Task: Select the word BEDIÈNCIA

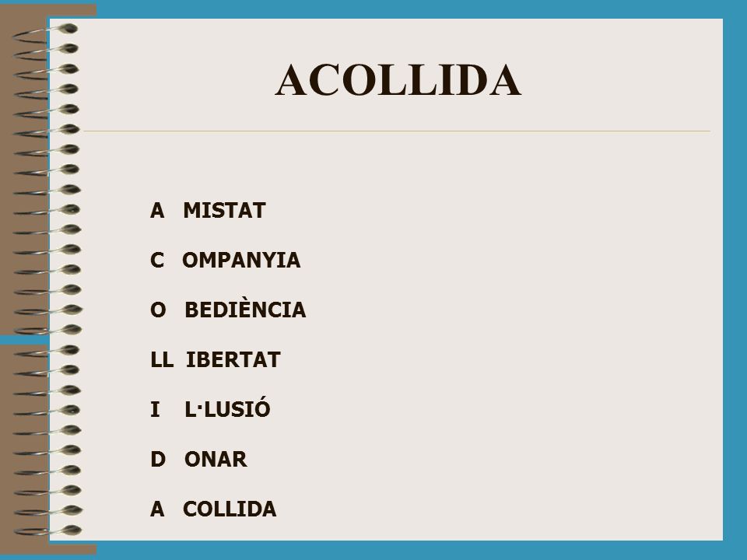Action: tap(245, 309)
